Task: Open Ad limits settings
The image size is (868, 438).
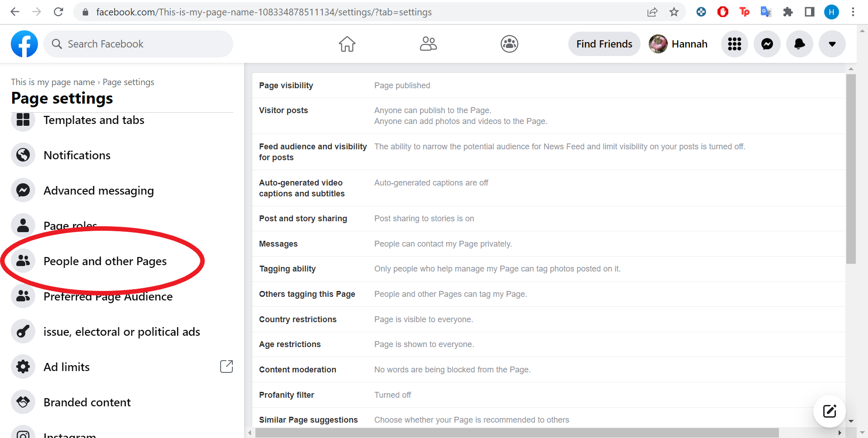Action: click(122, 367)
